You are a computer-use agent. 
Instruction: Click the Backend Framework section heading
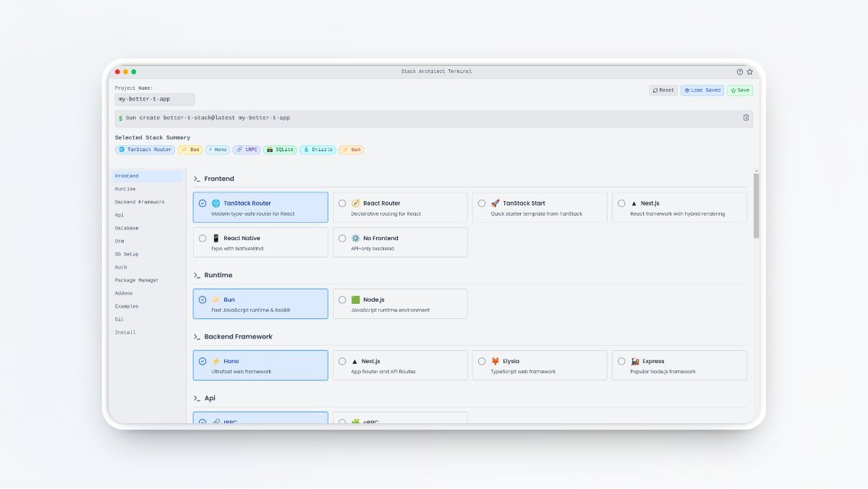(x=239, y=336)
